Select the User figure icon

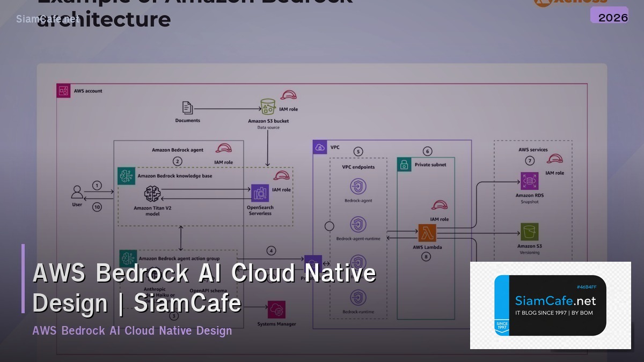77,193
